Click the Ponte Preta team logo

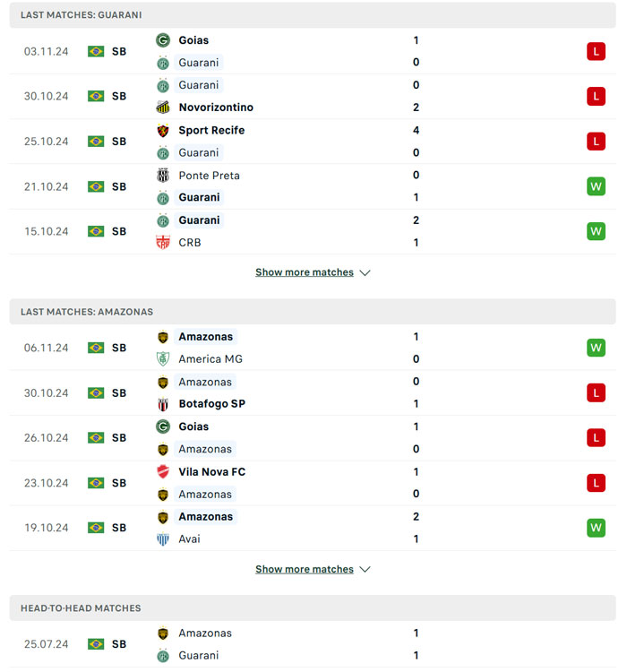click(163, 176)
